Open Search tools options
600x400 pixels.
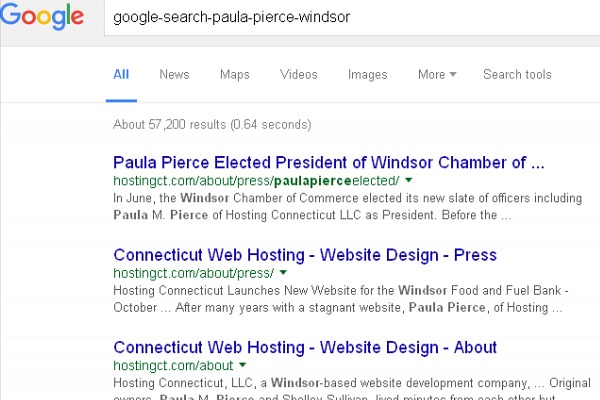point(517,74)
